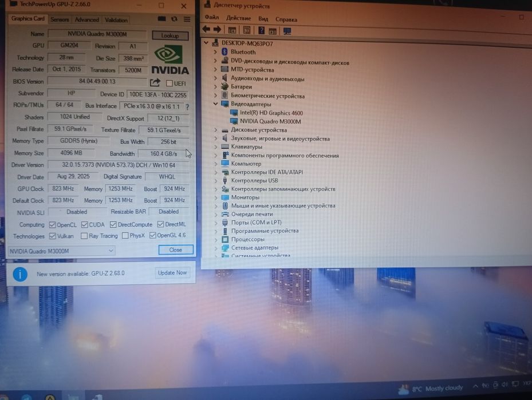This screenshot has height=400, width=532.
Task: Click the GPU-Z Close button
Action: coord(176,250)
